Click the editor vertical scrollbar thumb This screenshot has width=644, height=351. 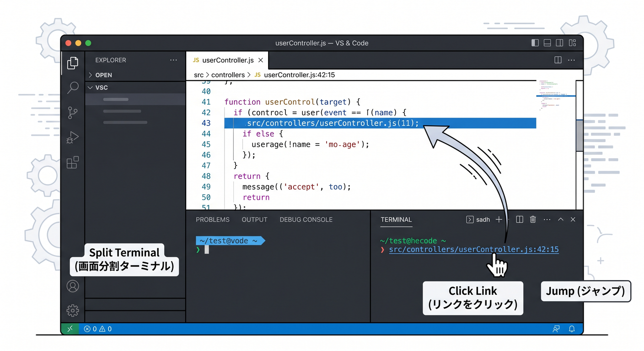click(x=580, y=135)
